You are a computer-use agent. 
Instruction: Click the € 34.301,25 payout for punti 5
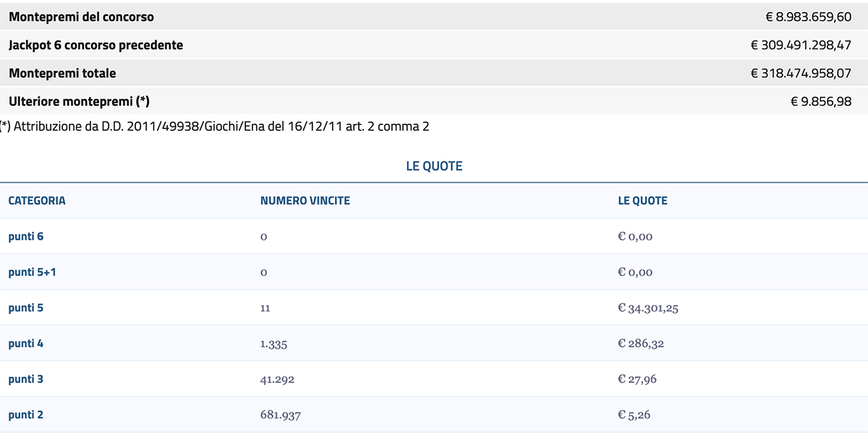(x=647, y=308)
